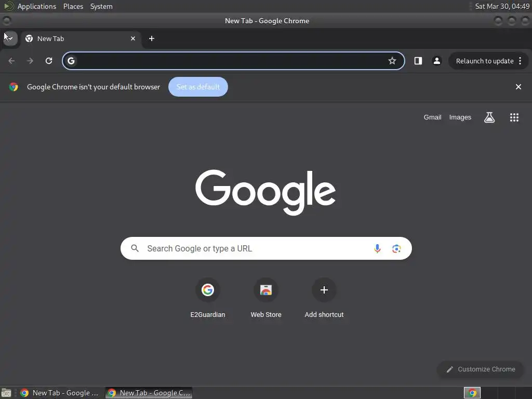Search by image with Google Lens
The height and width of the screenshot is (399, 532).
tap(396, 248)
